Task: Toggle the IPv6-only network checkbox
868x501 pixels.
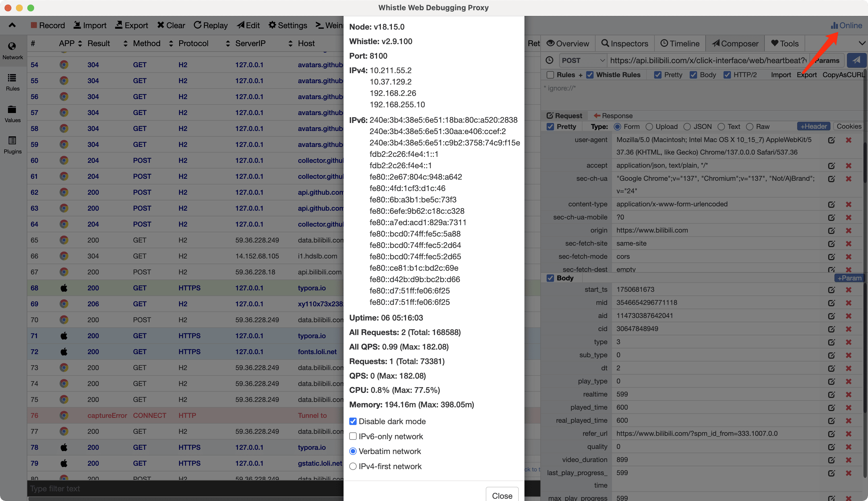Action: click(353, 436)
